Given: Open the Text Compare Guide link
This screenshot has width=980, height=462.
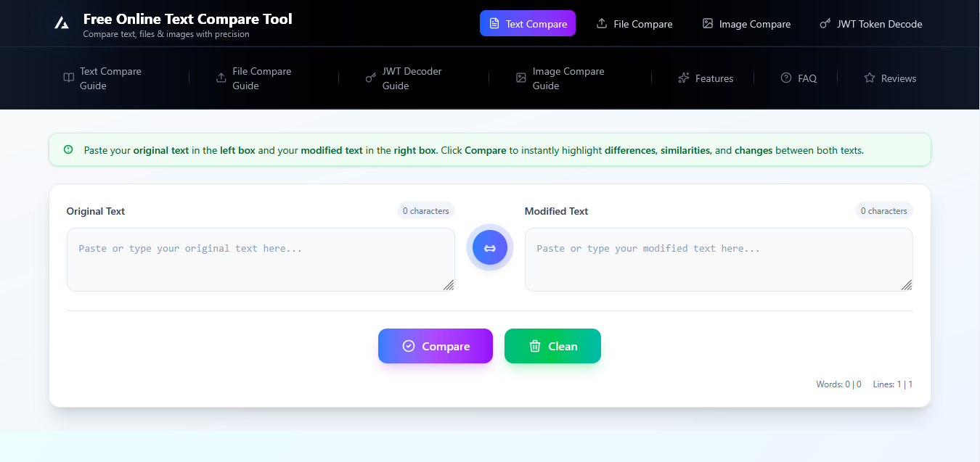Looking at the screenshot, I should coord(110,78).
